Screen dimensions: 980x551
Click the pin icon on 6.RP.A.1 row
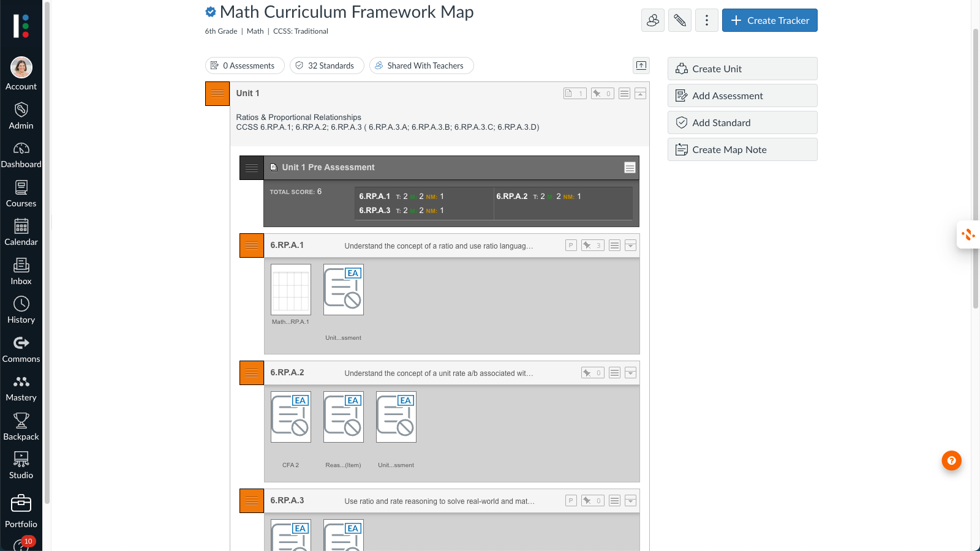coord(592,246)
